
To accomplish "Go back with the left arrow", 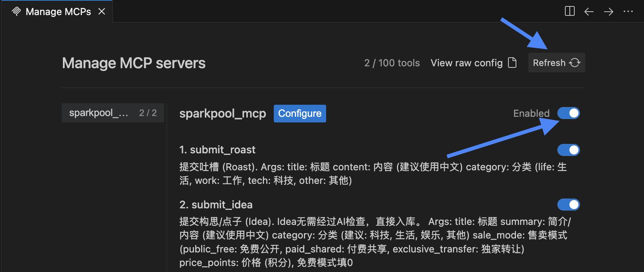I will pyautogui.click(x=589, y=12).
